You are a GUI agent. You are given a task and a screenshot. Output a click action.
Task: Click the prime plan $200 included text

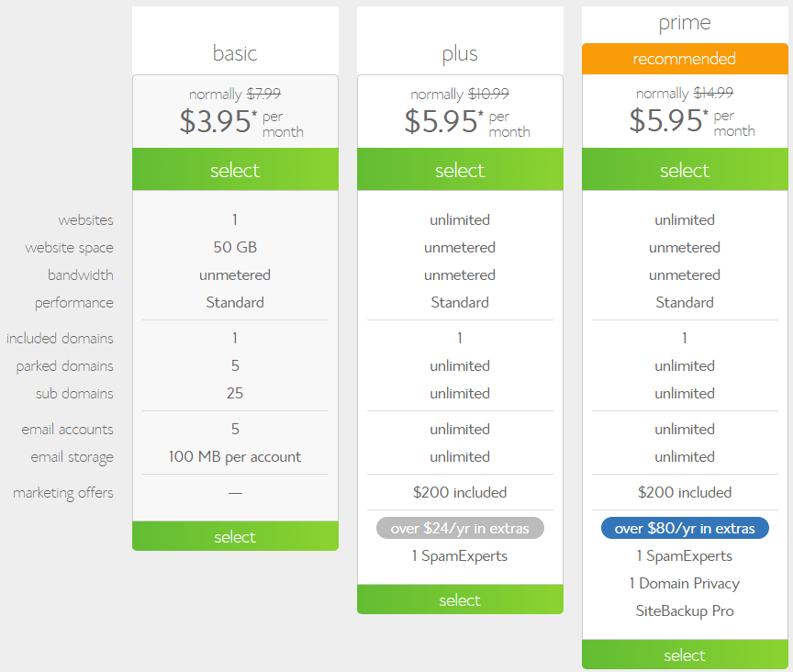tap(685, 492)
